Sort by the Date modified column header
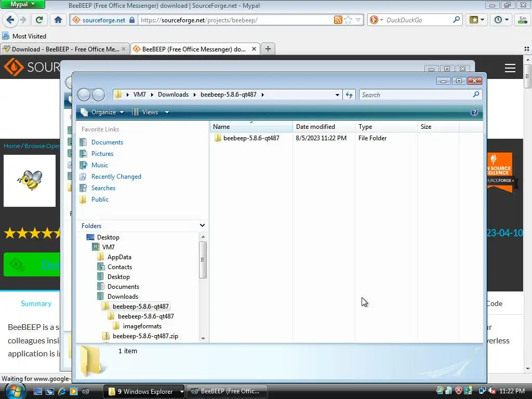 click(324, 127)
